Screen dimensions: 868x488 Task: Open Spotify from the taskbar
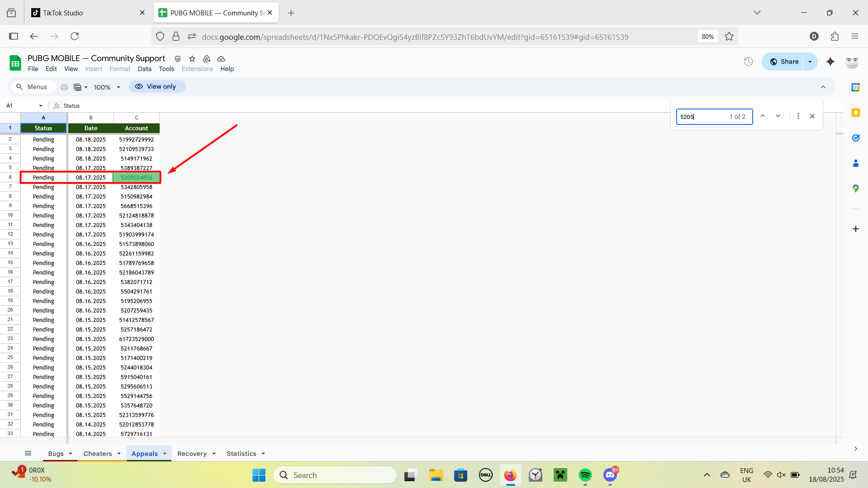pos(585,475)
